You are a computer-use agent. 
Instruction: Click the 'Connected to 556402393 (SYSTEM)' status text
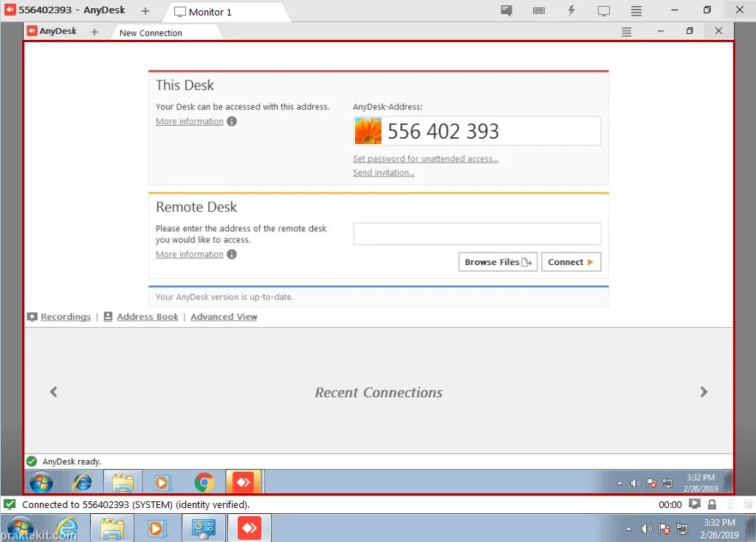click(136, 504)
